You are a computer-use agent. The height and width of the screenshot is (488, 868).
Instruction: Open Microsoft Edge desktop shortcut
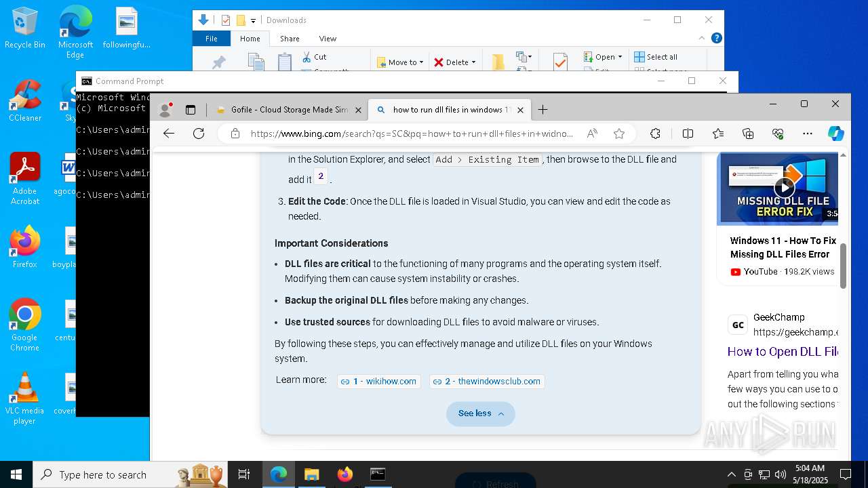pyautogui.click(x=75, y=32)
